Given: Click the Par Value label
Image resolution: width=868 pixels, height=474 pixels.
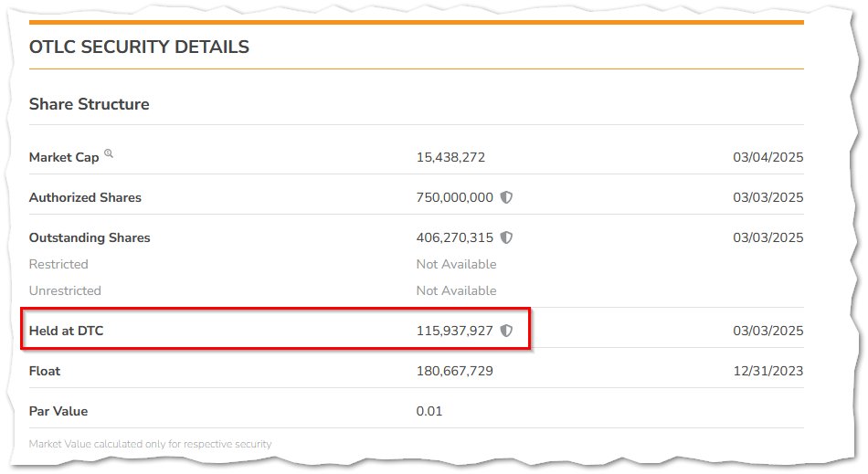Looking at the screenshot, I should tap(58, 412).
